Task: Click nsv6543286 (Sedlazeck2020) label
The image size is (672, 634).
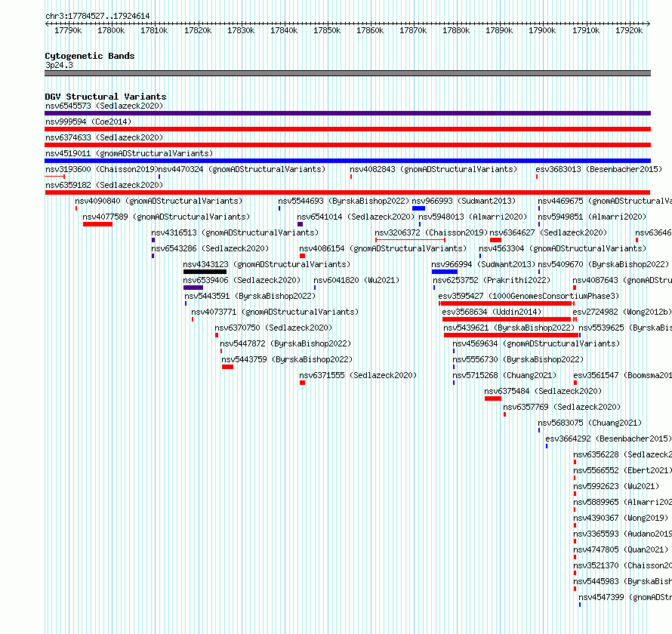Action: click(x=210, y=248)
